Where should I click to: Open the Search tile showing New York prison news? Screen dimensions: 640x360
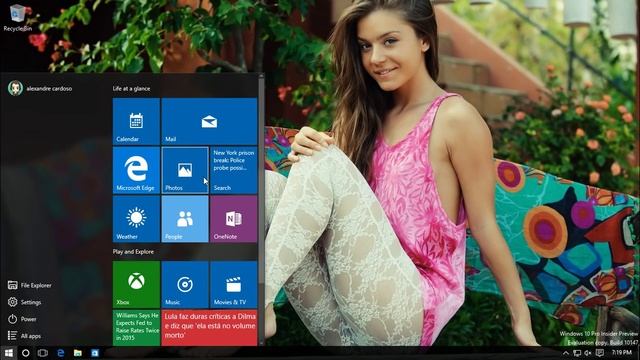coord(234,170)
